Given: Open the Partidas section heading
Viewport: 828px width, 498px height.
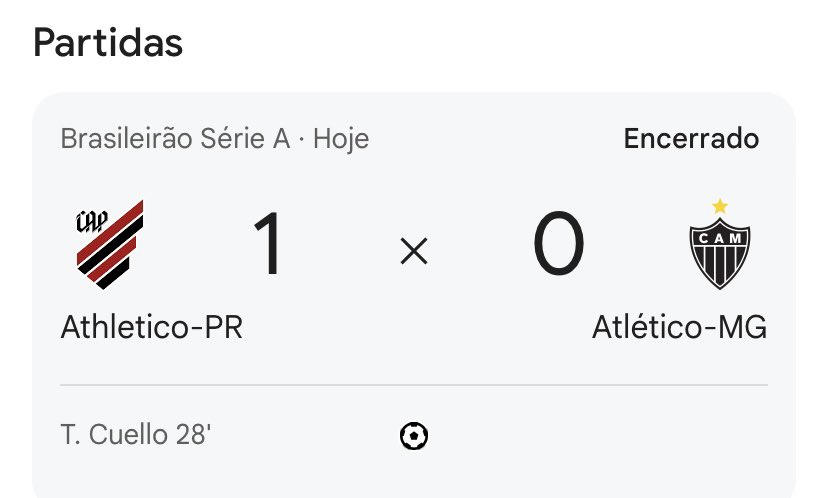Looking at the screenshot, I should click(108, 43).
